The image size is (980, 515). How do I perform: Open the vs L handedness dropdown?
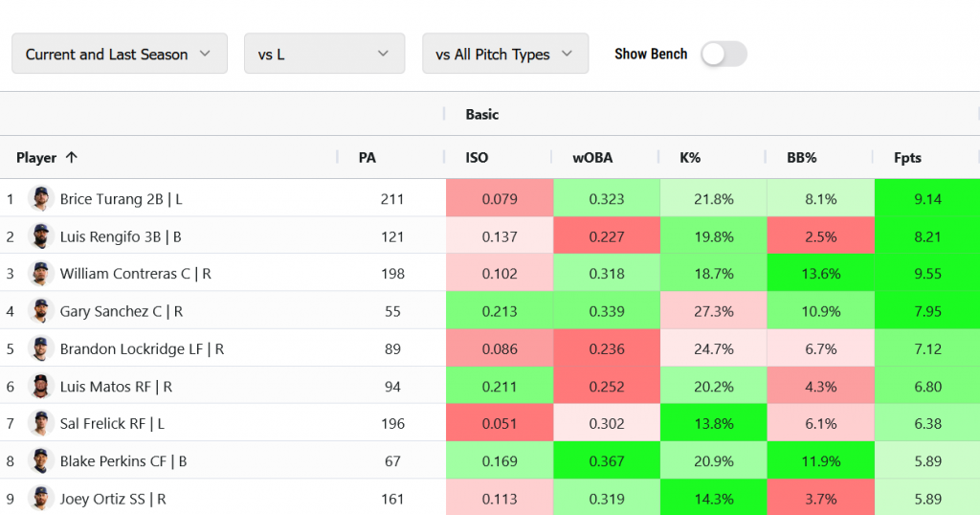tap(323, 55)
